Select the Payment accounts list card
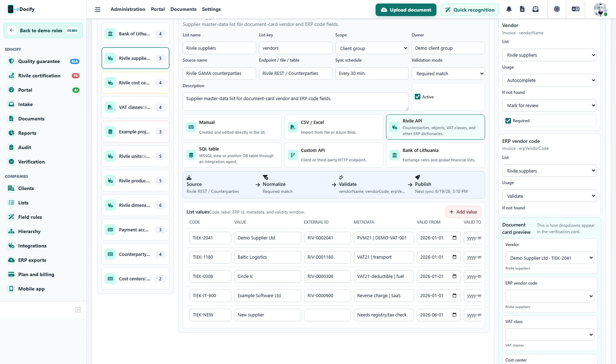This screenshot has width=616, height=364. 135,230
